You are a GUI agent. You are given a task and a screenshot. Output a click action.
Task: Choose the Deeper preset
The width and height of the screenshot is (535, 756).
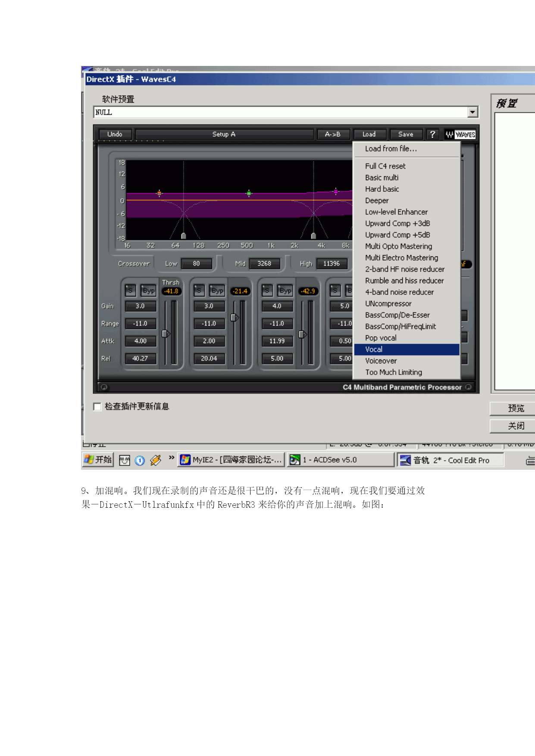click(407, 200)
